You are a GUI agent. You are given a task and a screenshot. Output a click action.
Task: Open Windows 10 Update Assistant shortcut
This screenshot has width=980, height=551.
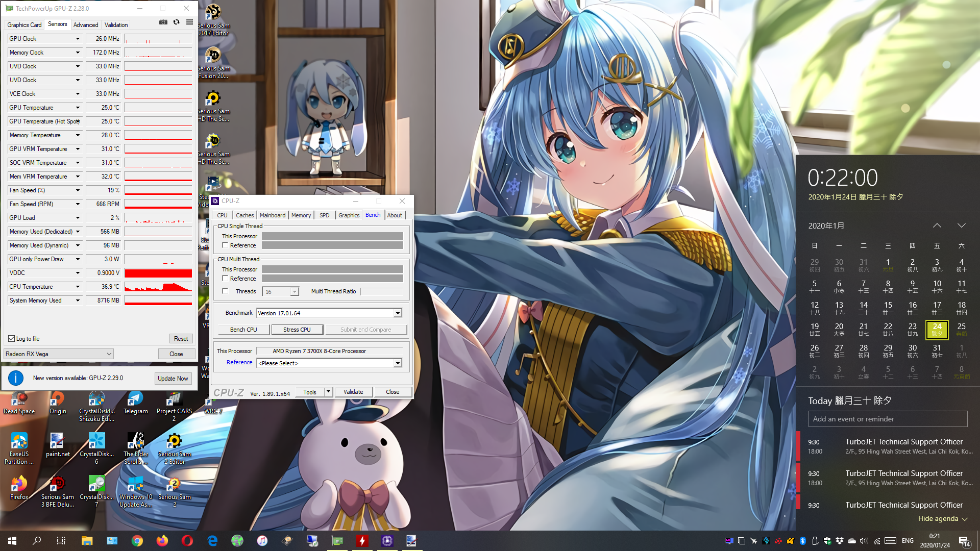[135, 492]
